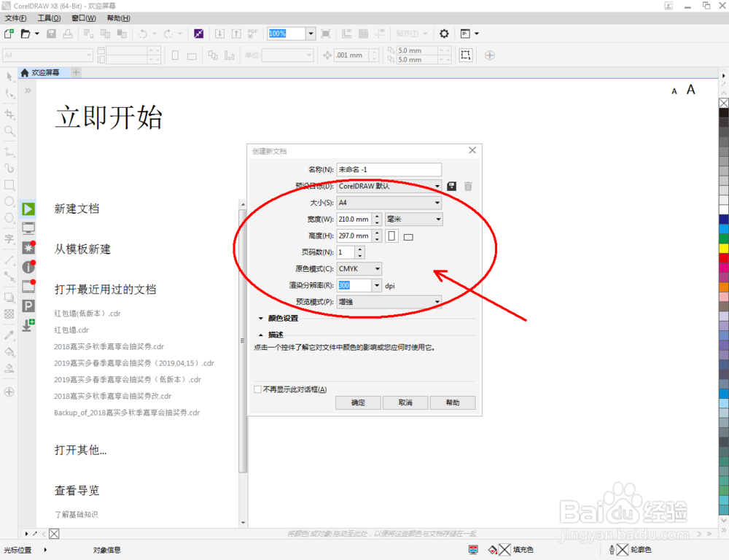The height and width of the screenshot is (560, 729).
Task: Check 'Do not show this dialog' checkbox
Action: [257, 389]
